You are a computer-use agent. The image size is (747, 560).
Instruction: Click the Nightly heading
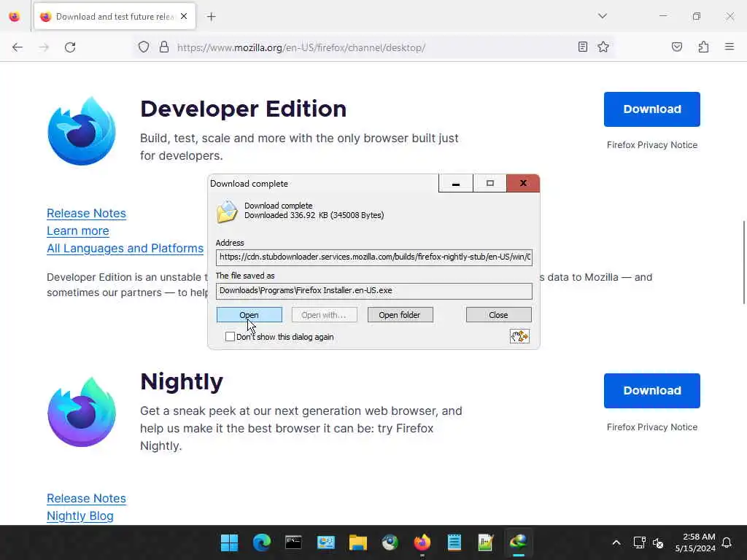(x=182, y=382)
